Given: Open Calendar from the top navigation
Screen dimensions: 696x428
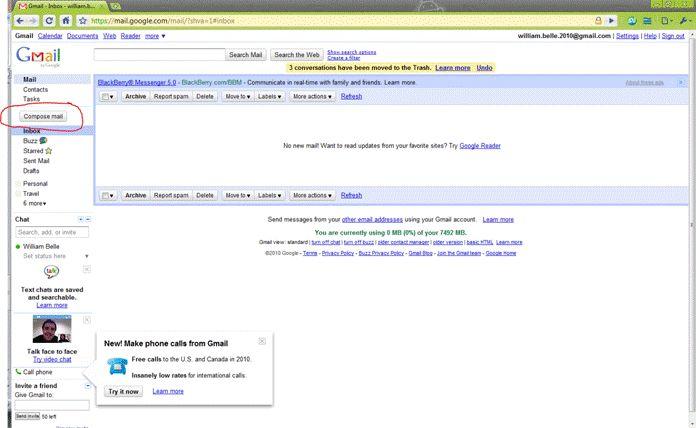Looking at the screenshot, I should coord(50,36).
